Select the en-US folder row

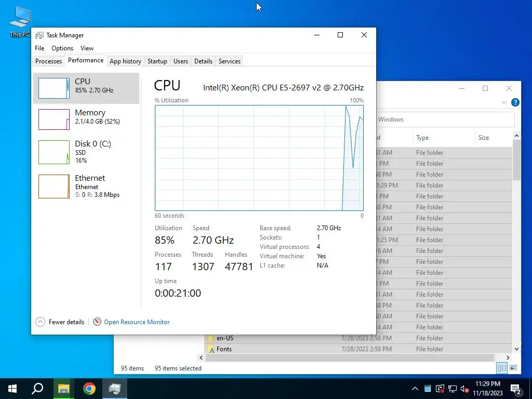coord(358,338)
